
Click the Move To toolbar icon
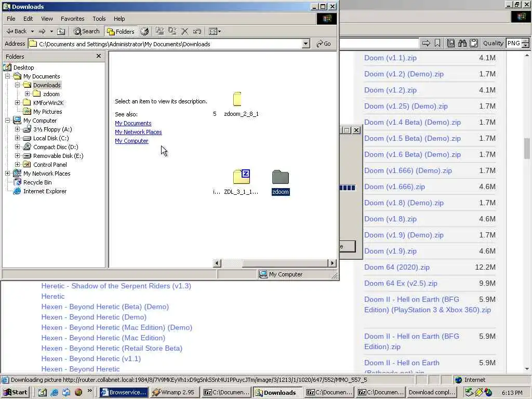[x=160, y=31]
